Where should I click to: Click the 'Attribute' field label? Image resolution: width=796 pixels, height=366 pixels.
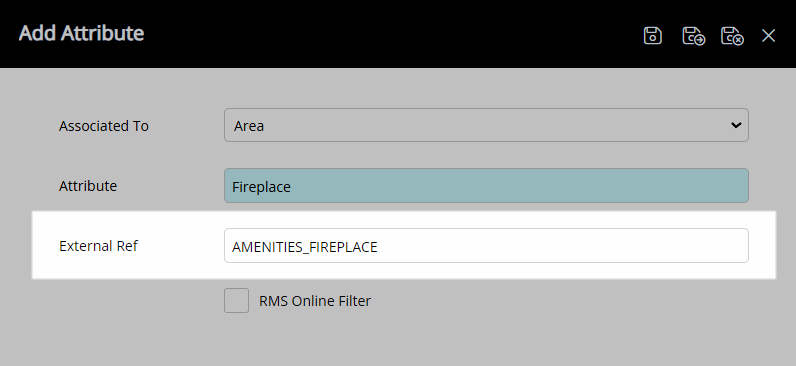click(88, 186)
